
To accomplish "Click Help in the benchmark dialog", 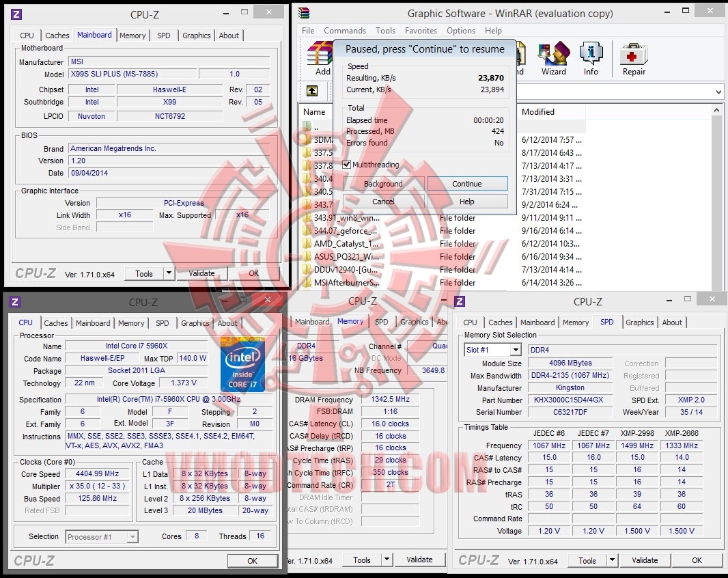I will point(467,201).
